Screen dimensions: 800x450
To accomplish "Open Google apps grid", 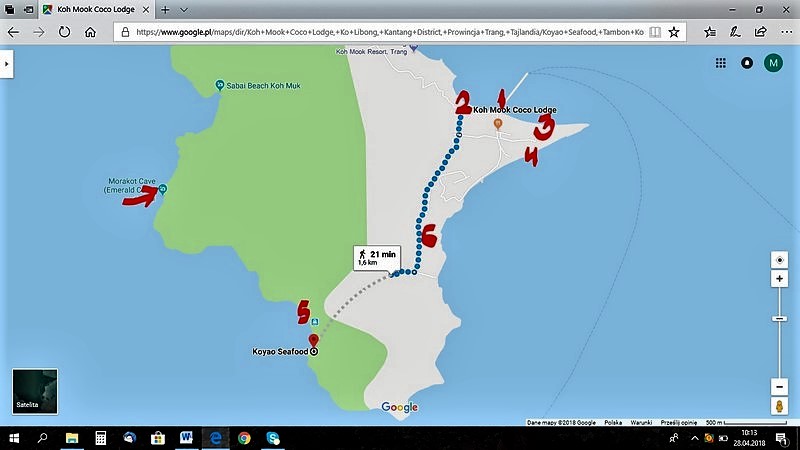I will [x=720, y=63].
